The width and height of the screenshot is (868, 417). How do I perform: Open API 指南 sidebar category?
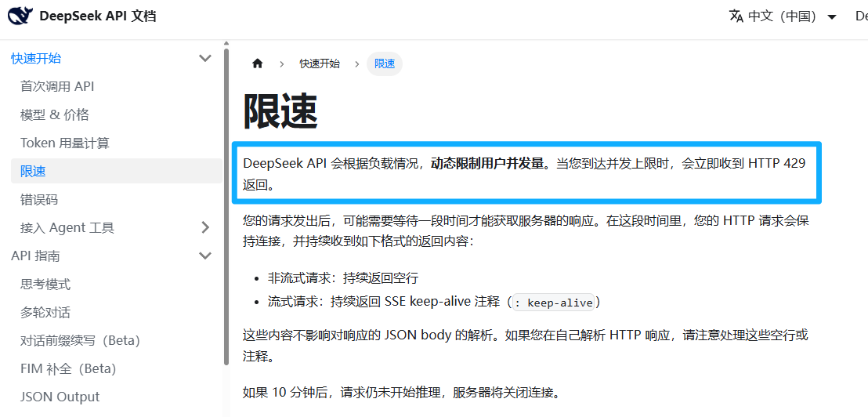(35, 256)
